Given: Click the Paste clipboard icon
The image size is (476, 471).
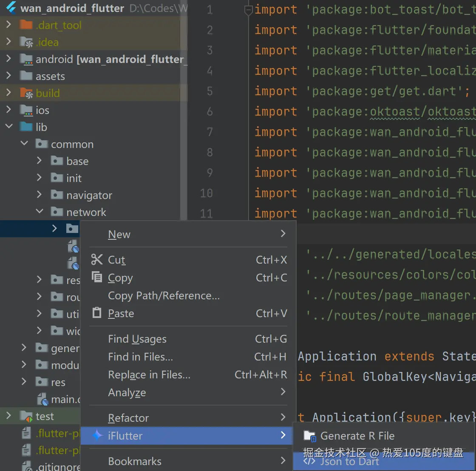Looking at the screenshot, I should 97,312.
